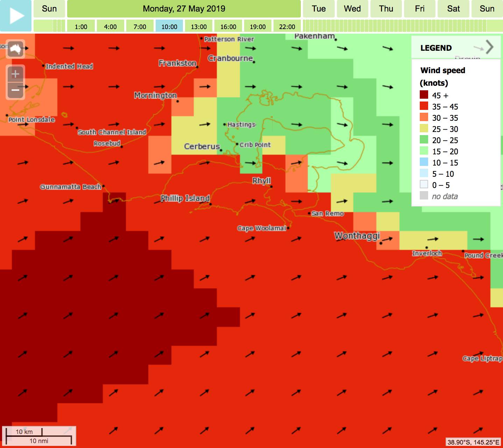Click the 25 – 30 yellow legend swatch
Screen dimensions: 503x448
[424, 128]
